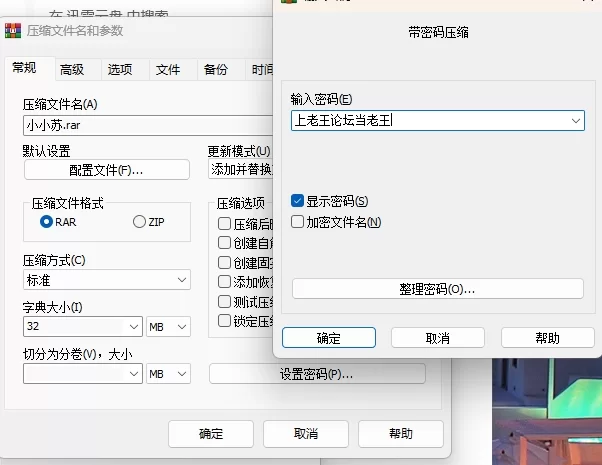Select the ZIP archive format
This screenshot has height=465, width=602.
(139, 222)
